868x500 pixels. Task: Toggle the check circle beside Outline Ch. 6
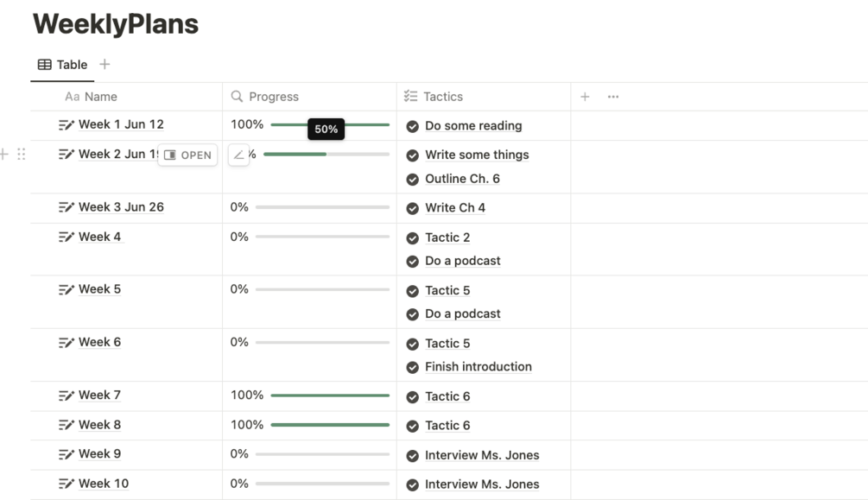413,180
